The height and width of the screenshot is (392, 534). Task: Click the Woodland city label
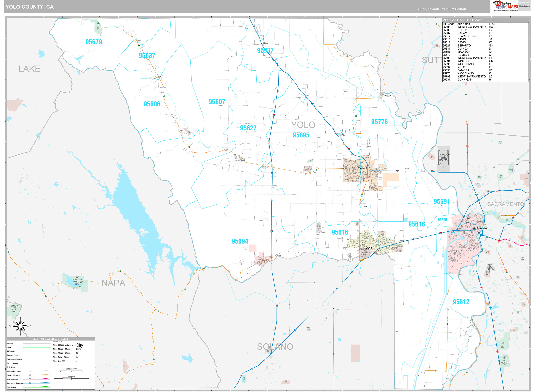point(362,168)
